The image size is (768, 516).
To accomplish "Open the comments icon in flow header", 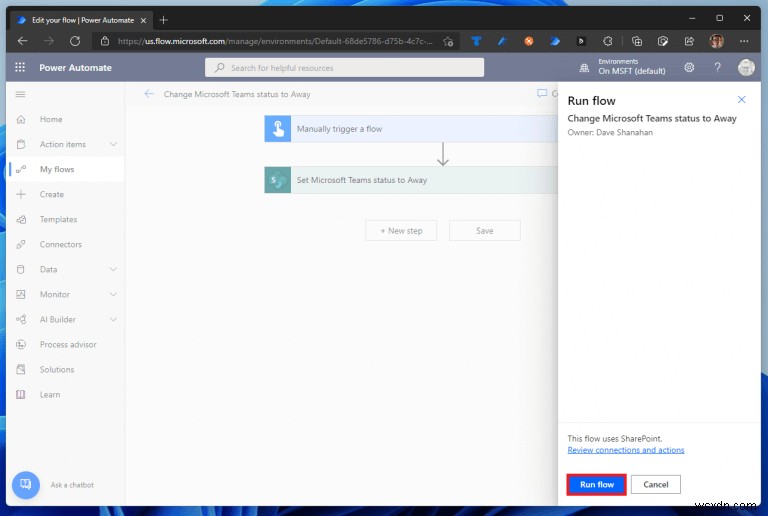I will (x=542, y=94).
